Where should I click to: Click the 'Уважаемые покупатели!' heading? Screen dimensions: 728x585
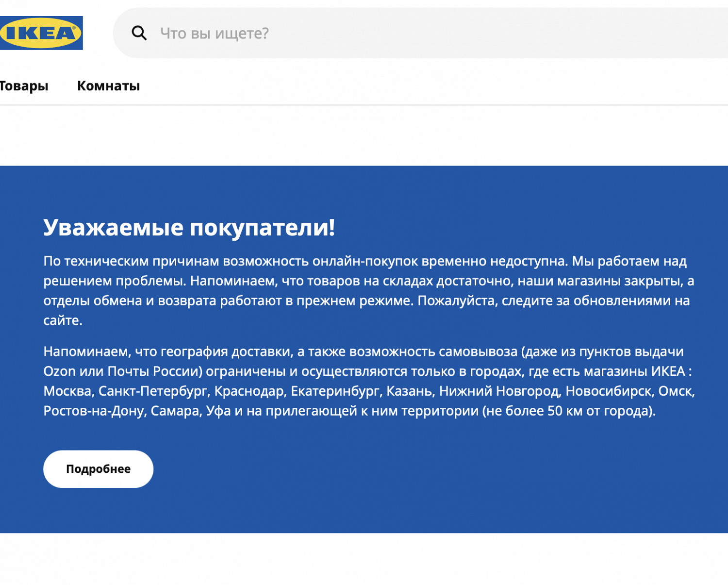click(x=189, y=227)
